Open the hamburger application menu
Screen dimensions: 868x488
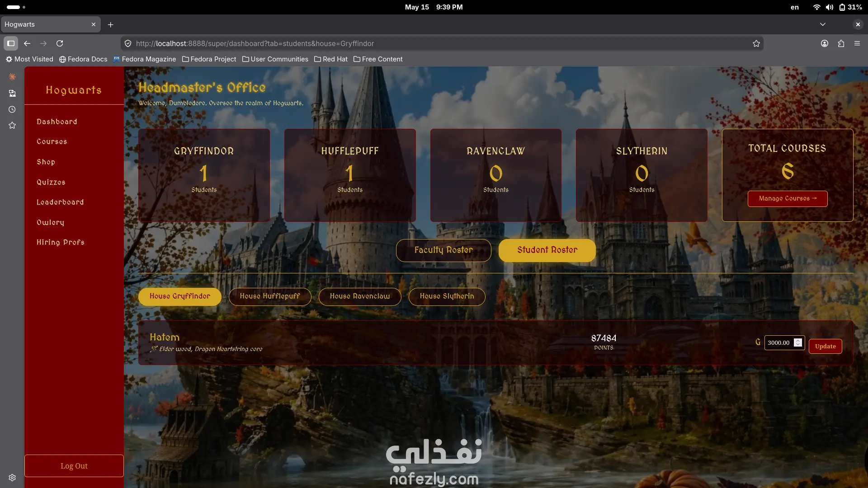(857, 43)
